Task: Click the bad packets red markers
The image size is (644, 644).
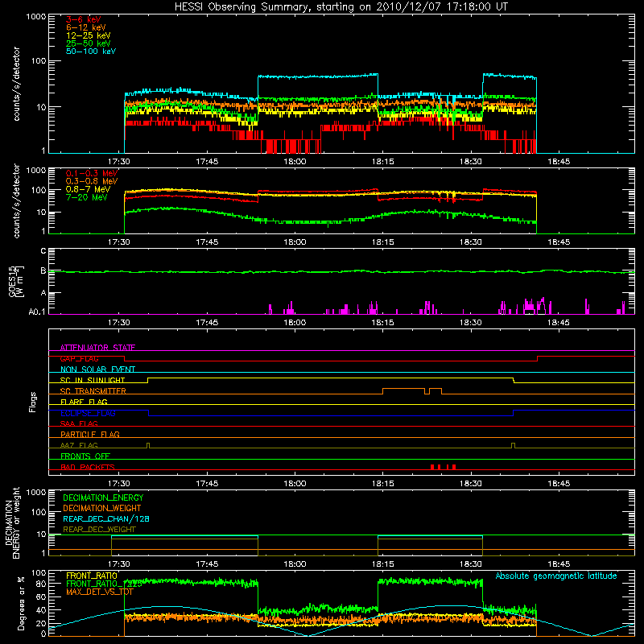Action: tap(443, 467)
